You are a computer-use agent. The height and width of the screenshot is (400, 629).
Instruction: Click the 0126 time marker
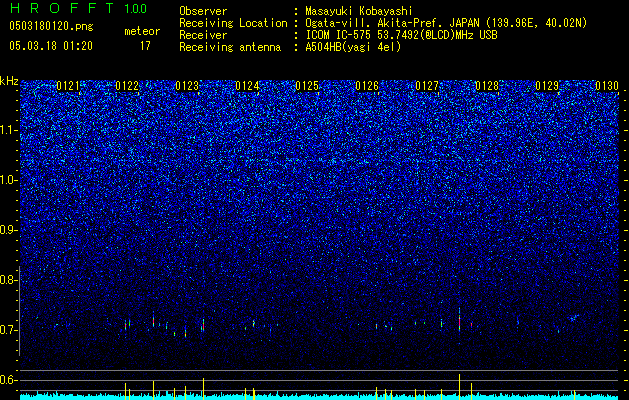click(x=367, y=86)
